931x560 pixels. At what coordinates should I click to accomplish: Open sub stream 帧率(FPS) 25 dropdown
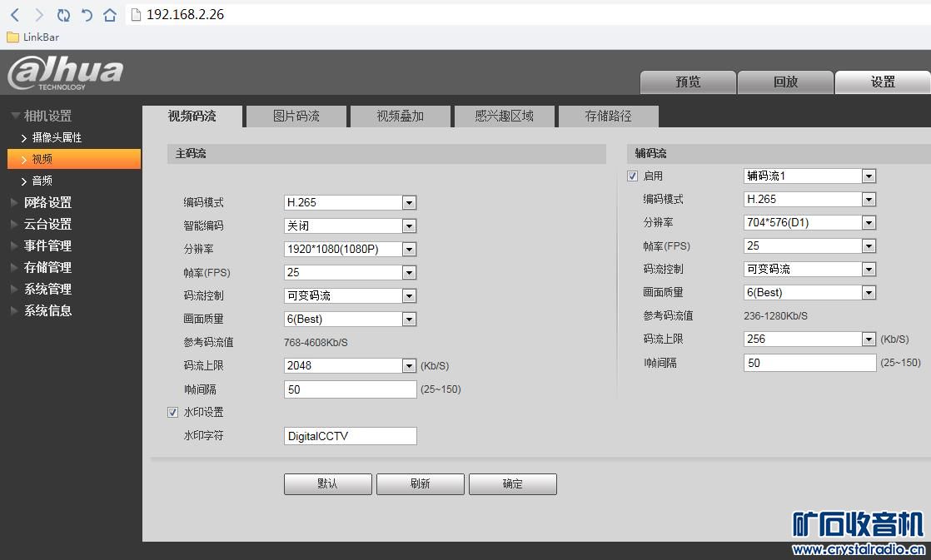810,245
